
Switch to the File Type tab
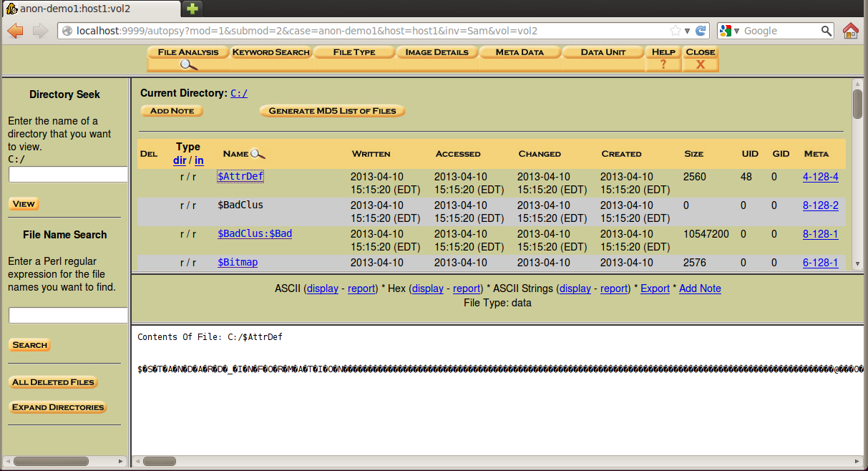point(354,52)
